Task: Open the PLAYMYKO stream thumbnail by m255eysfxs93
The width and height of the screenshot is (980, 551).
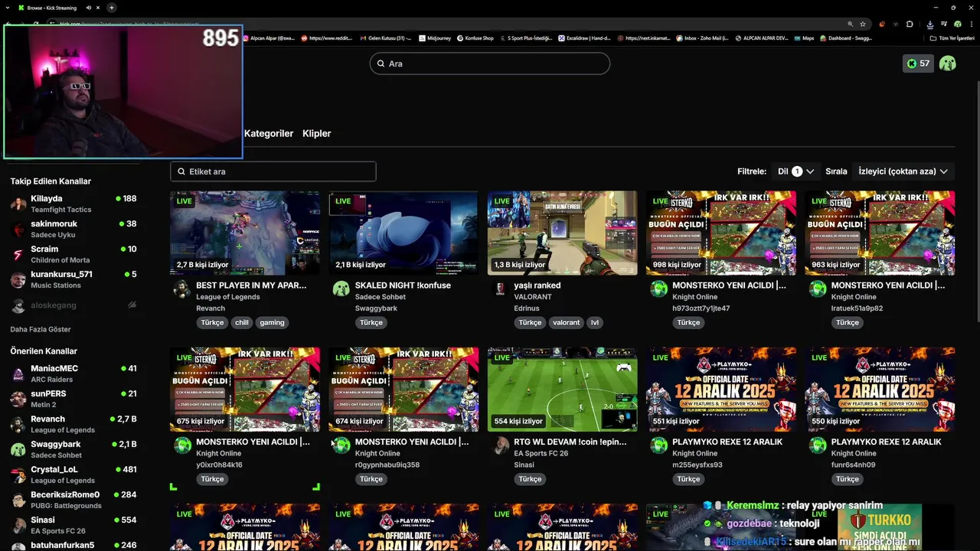Action: [721, 390]
